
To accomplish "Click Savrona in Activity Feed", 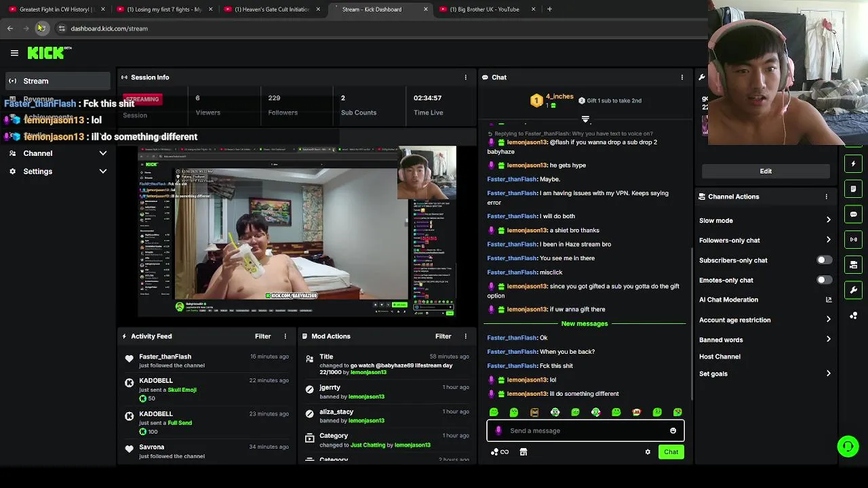I will pyautogui.click(x=152, y=447).
